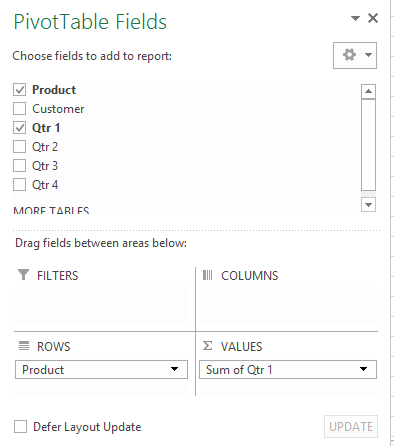Click the Gear Tools button dropdown arrow
The height and width of the screenshot is (446, 394).
click(x=368, y=55)
